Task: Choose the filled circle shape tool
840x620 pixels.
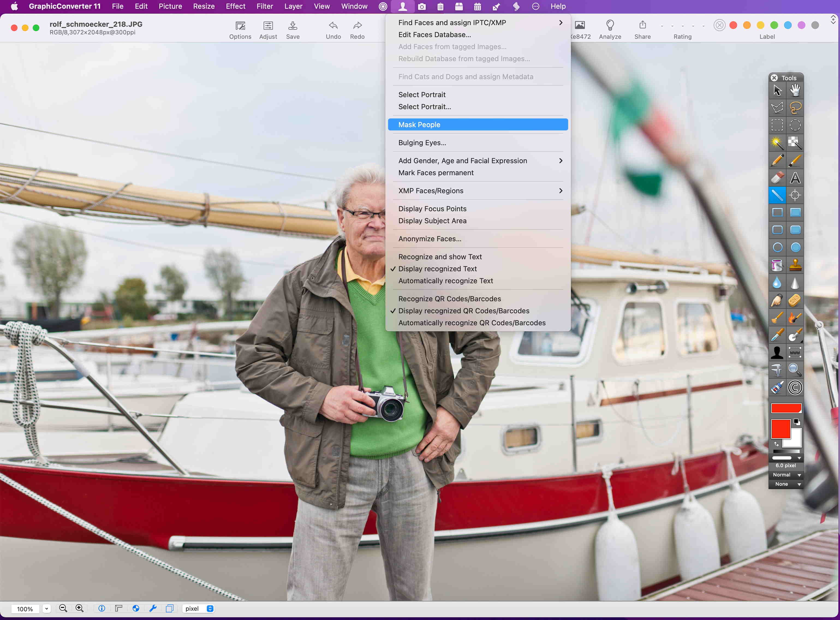Action: click(x=795, y=247)
